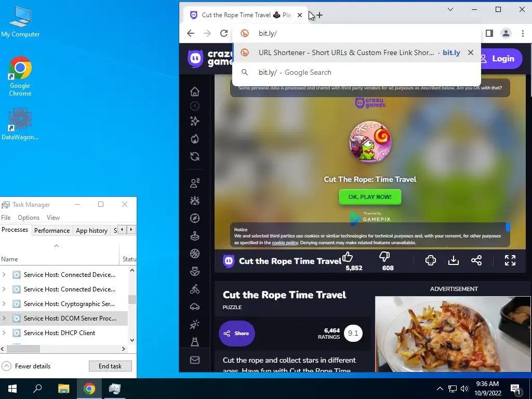Click the address bar with bit.ly/
Viewport: 532px width, 399px height.
tap(356, 33)
